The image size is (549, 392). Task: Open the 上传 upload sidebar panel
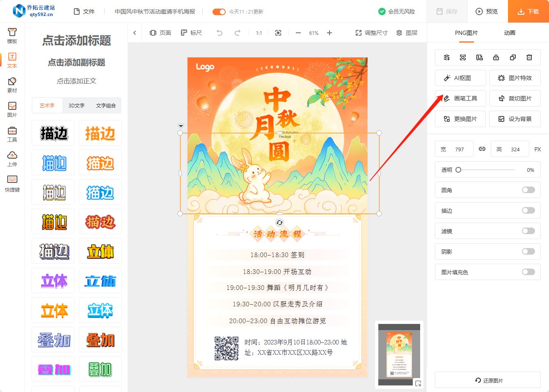pyautogui.click(x=12, y=159)
